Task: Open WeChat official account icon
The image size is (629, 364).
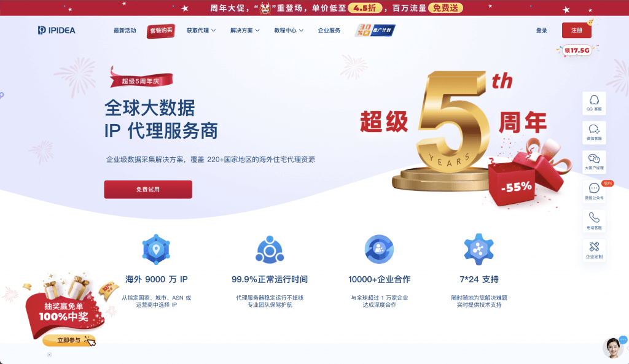Action: 594,192
